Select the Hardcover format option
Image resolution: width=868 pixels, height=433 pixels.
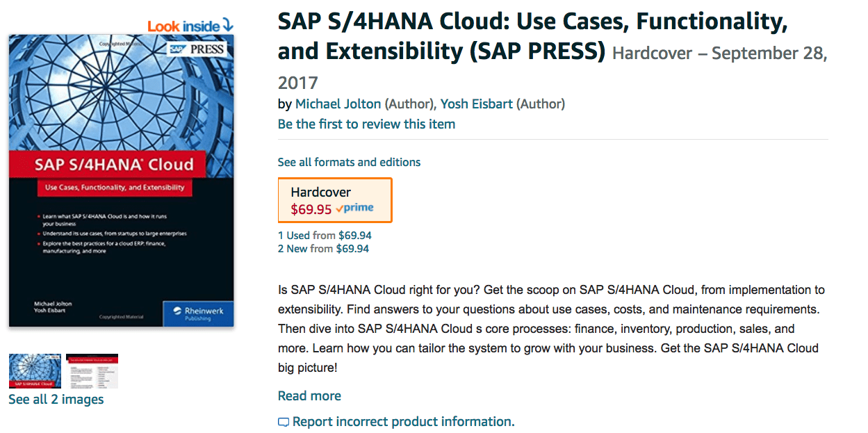(335, 200)
